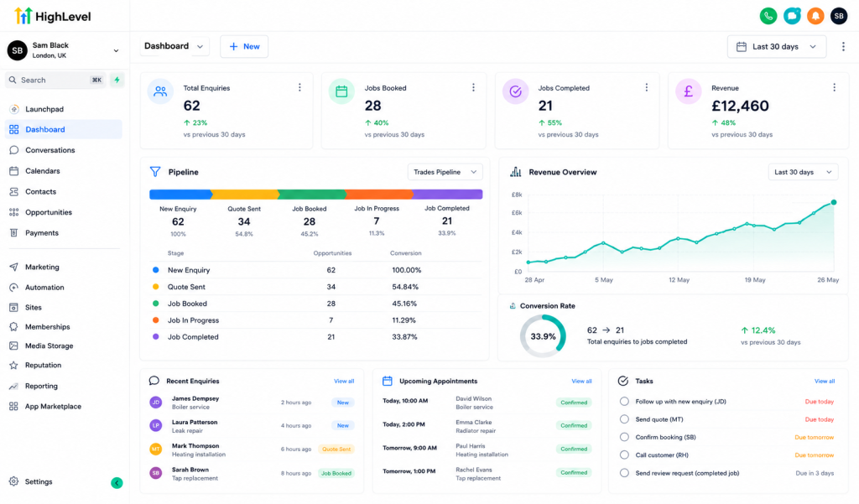The width and height of the screenshot is (859, 504).
Task: Click the '+ New' button
Action: tap(244, 47)
